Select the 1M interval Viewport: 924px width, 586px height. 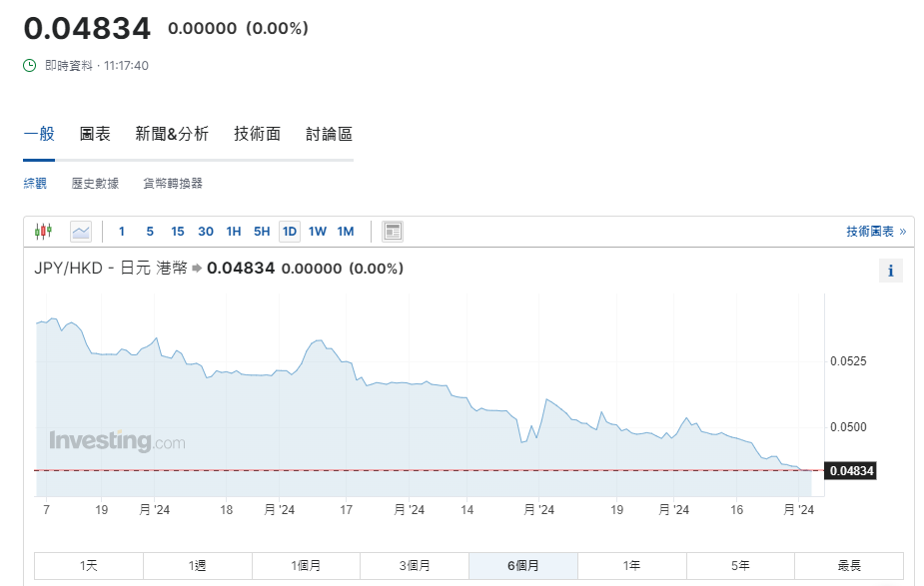pyautogui.click(x=346, y=232)
